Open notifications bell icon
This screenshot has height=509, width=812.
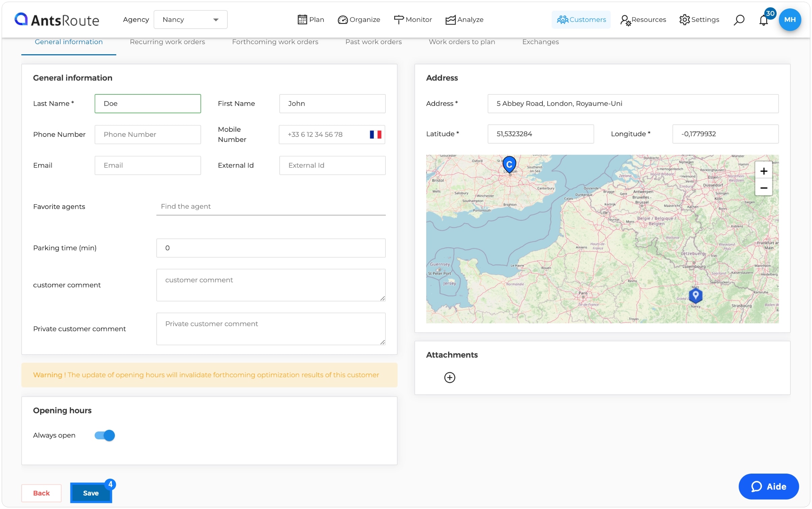point(763,20)
